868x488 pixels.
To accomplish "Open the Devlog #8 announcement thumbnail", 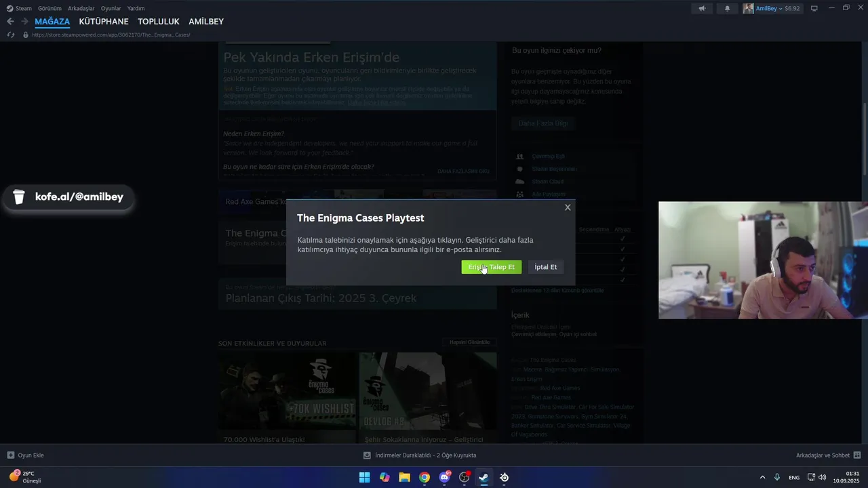I will coord(428,391).
